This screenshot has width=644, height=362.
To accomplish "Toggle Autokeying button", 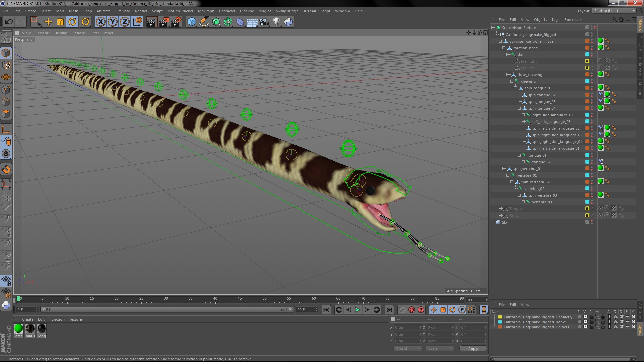I will click(x=411, y=310).
